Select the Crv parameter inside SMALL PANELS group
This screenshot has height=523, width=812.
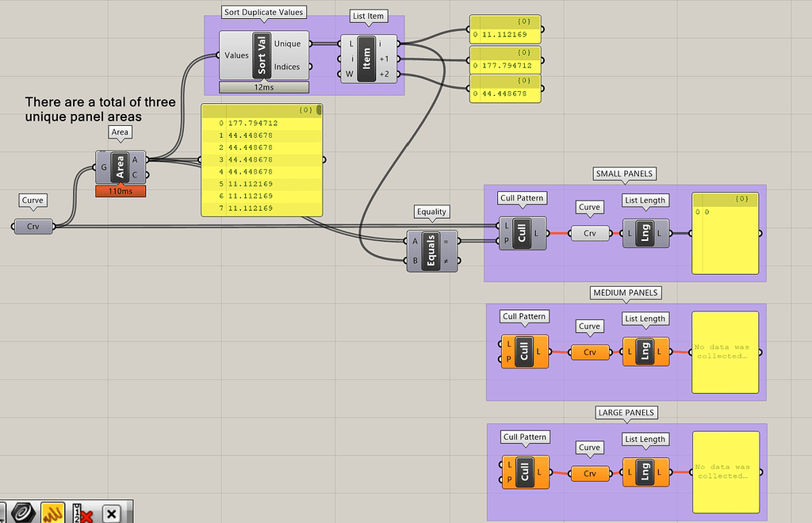click(590, 233)
